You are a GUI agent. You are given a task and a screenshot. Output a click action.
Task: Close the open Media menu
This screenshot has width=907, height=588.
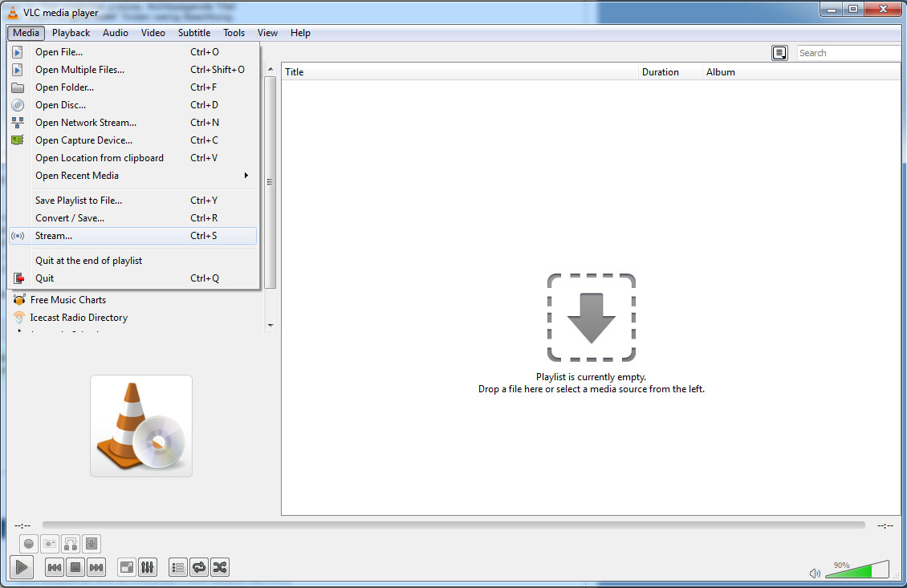26,33
